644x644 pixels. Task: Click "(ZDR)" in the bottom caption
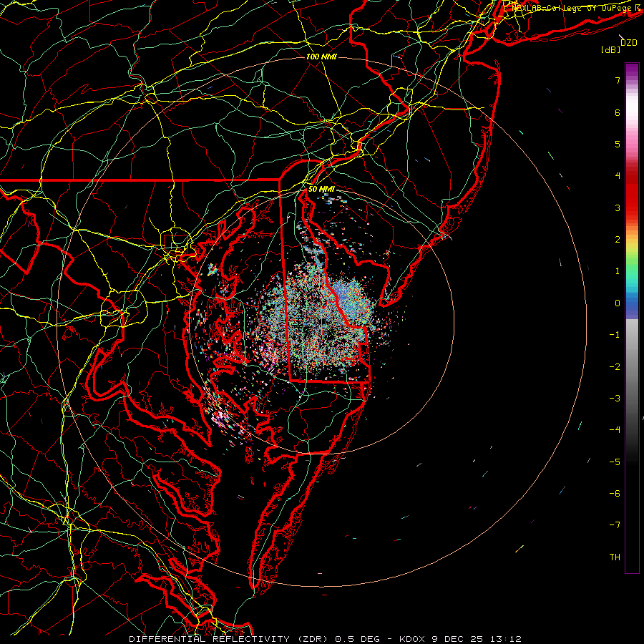(313, 639)
